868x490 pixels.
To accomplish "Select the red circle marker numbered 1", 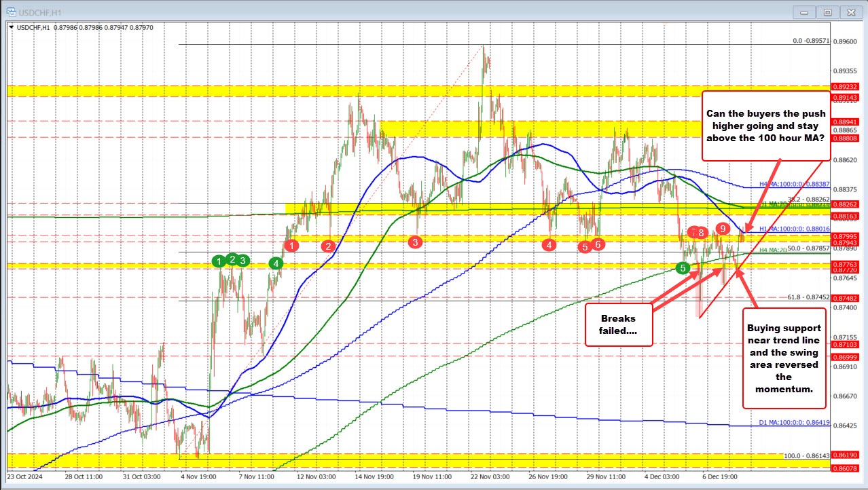I will point(291,246).
